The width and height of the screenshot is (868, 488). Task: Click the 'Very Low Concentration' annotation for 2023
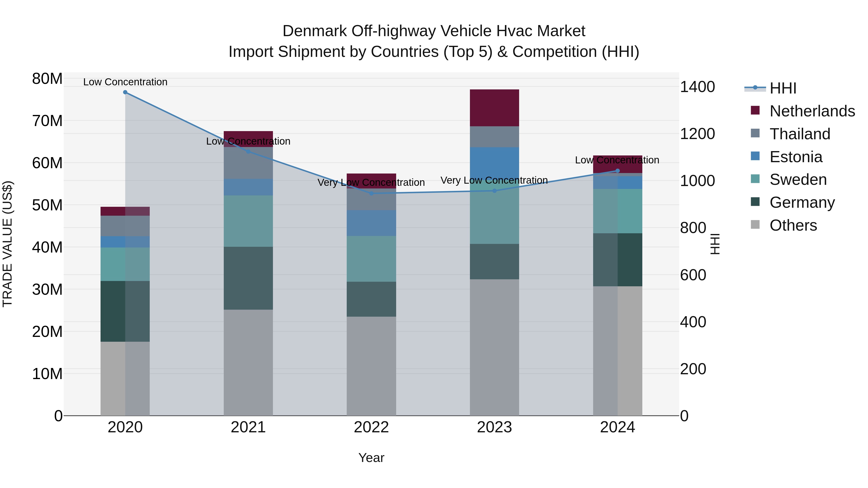[x=494, y=180]
